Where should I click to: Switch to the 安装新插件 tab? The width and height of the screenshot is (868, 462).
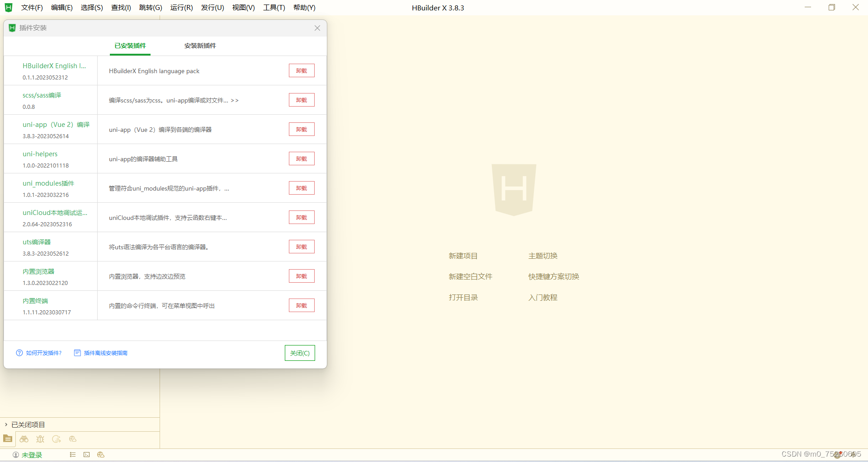coord(200,46)
